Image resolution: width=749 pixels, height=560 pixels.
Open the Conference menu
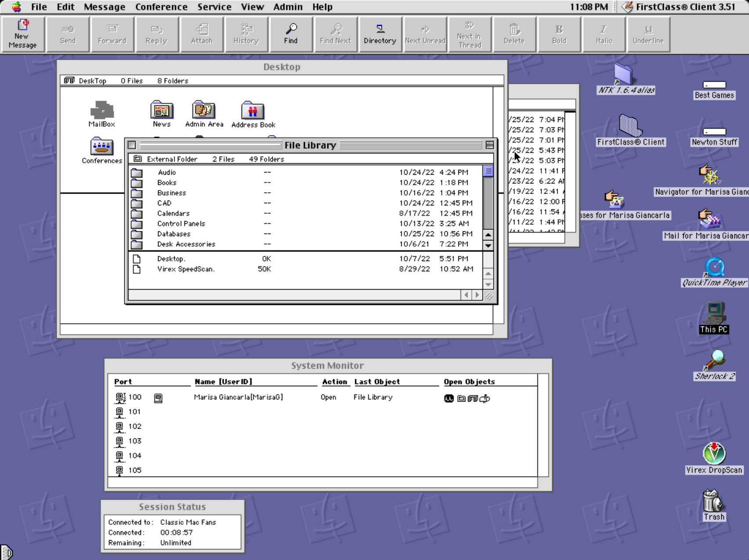(x=161, y=7)
